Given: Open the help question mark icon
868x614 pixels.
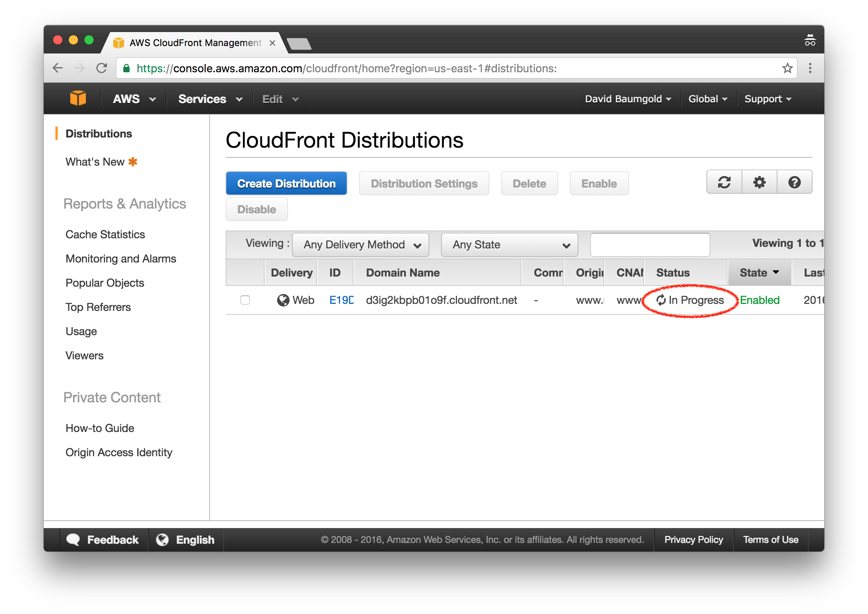Looking at the screenshot, I should click(x=794, y=182).
